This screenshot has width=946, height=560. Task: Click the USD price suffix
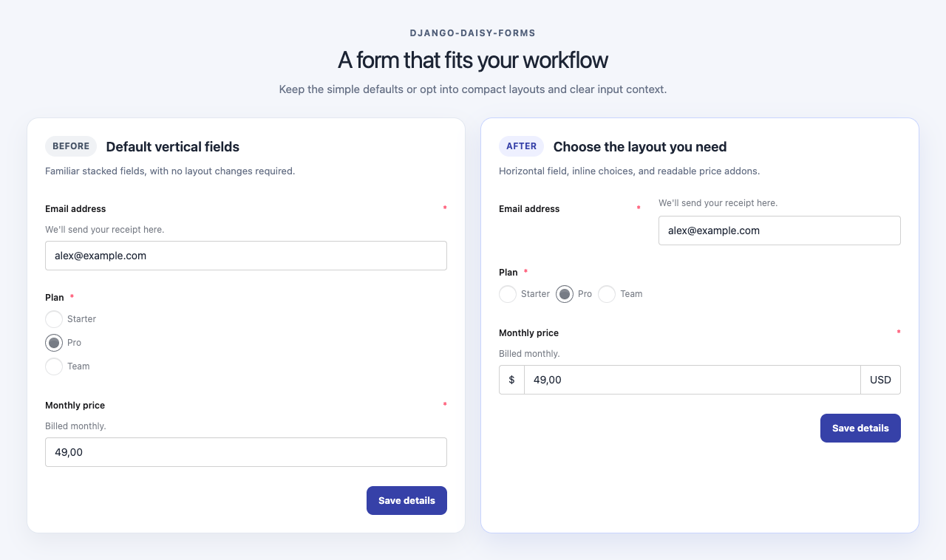881,380
